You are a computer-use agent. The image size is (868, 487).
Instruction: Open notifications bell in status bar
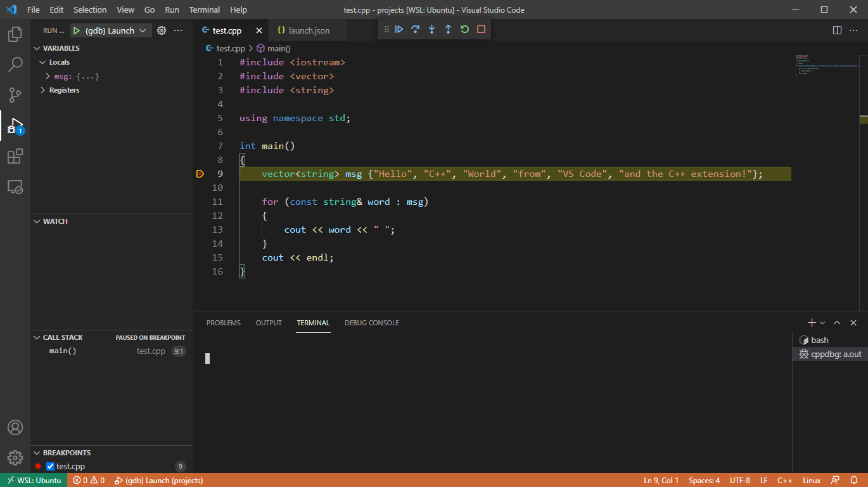(853, 480)
